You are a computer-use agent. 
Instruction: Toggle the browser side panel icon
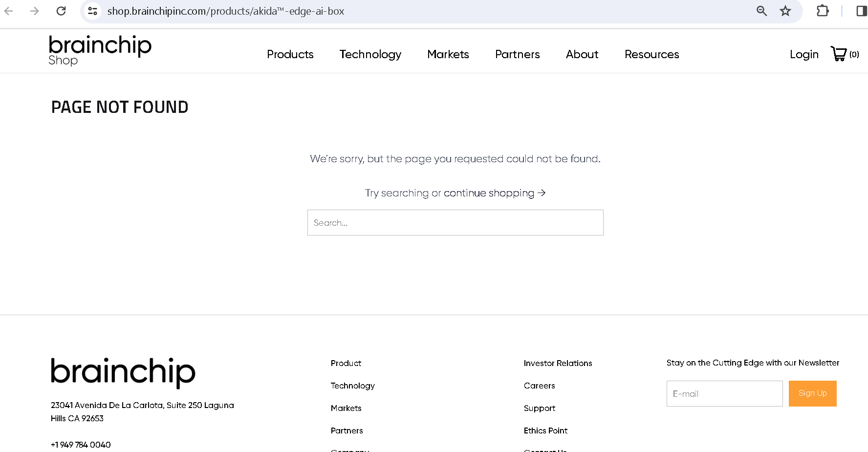861,11
